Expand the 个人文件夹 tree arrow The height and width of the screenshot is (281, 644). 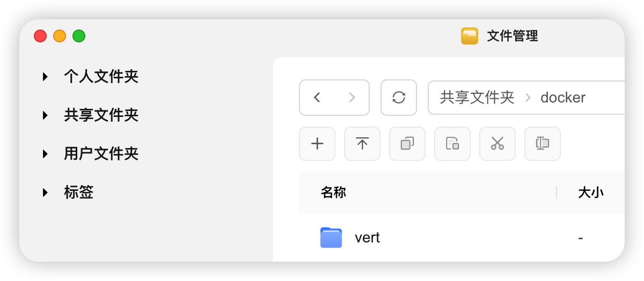[x=46, y=77]
